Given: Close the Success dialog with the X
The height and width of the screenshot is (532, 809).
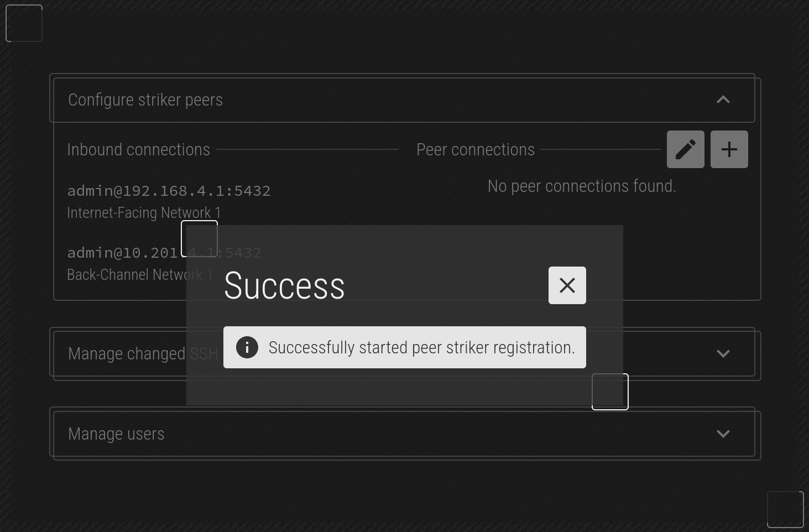Looking at the screenshot, I should click(567, 285).
